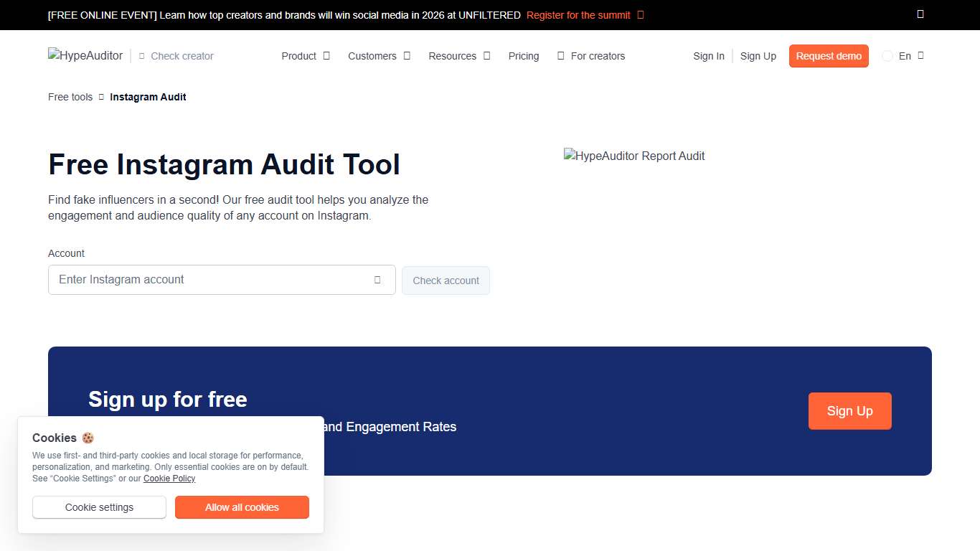
Task: Click Register for the summit
Action: 578,15
